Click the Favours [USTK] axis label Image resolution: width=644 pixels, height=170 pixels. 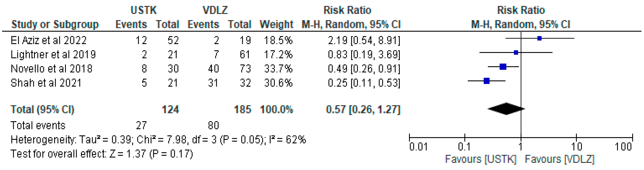click(x=481, y=159)
